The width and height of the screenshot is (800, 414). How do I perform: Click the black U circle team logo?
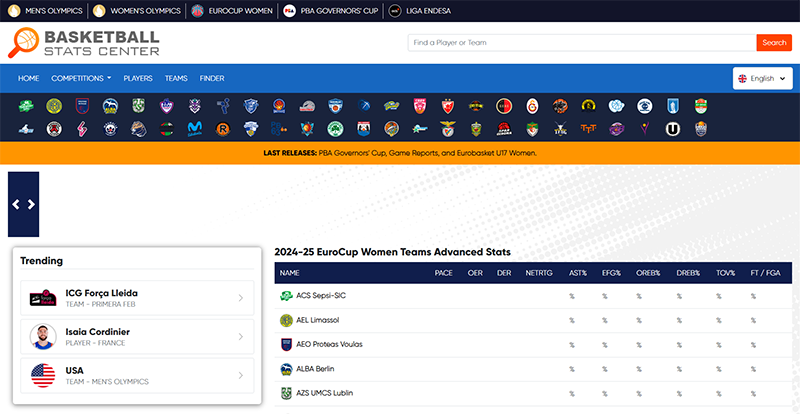(673, 129)
